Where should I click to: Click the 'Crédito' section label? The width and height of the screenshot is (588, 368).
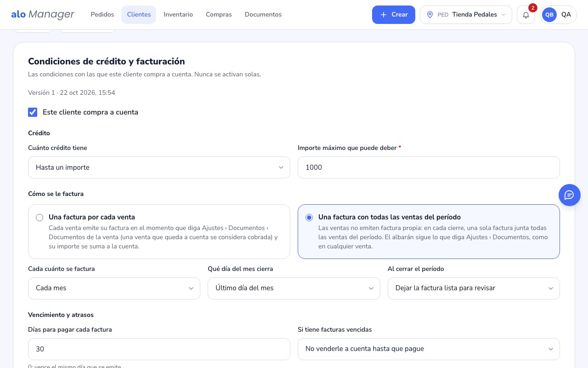tap(39, 133)
